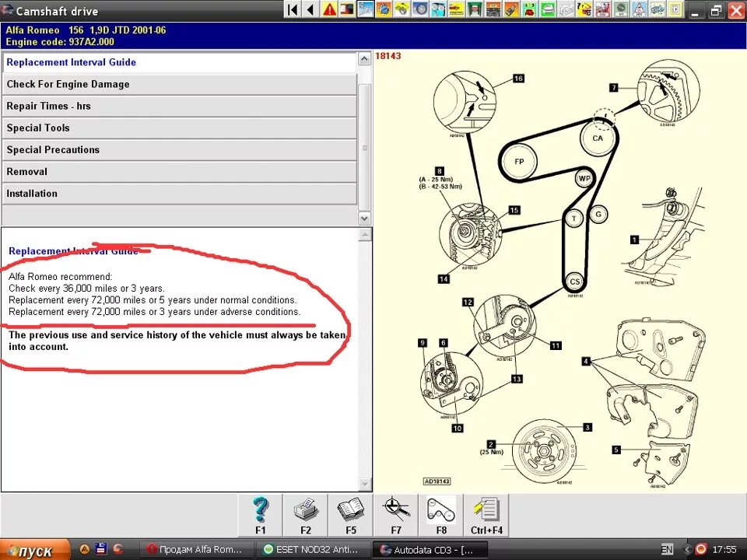747x560 pixels.
Task: Click callout number 7 in the diagram
Action: pos(614,88)
